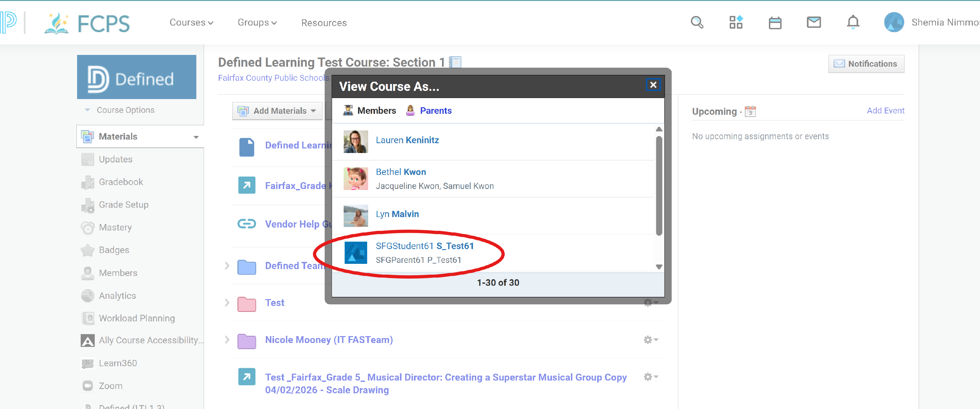
Task: Open Zoom in the sidebar
Action: pos(110,386)
